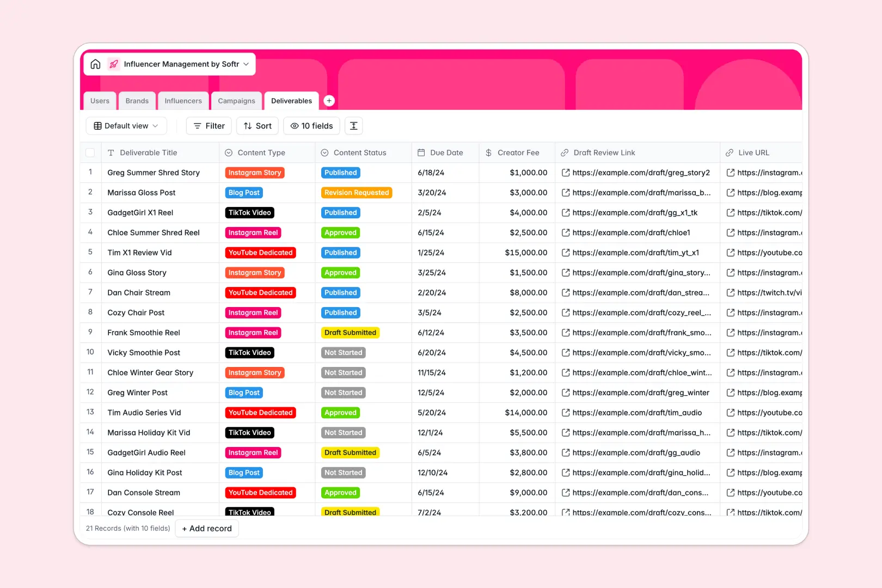Open the external link icon for greg_story2 draft

point(565,173)
